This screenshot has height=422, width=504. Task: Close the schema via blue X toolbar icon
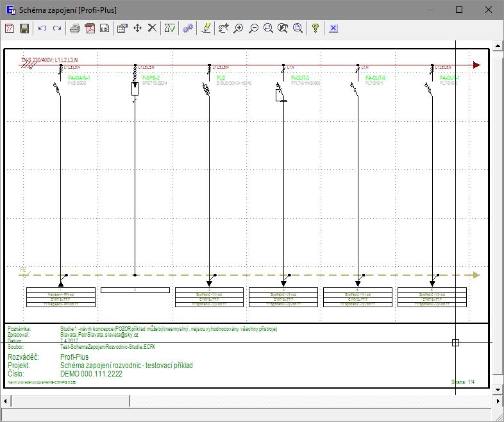tap(333, 28)
